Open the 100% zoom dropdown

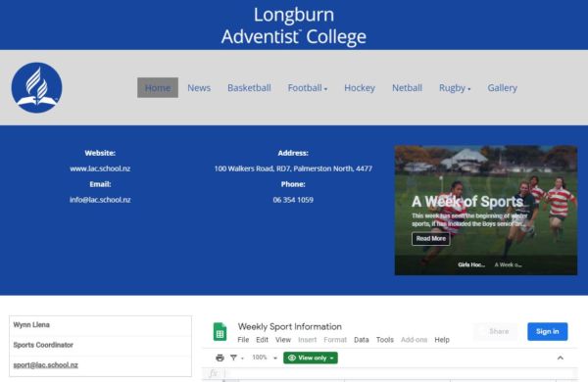coord(265,358)
